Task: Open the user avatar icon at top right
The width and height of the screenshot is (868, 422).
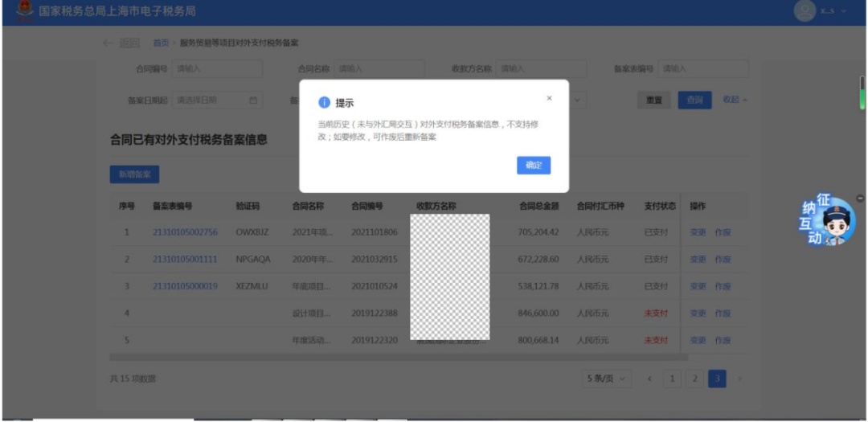Action: 805,11
